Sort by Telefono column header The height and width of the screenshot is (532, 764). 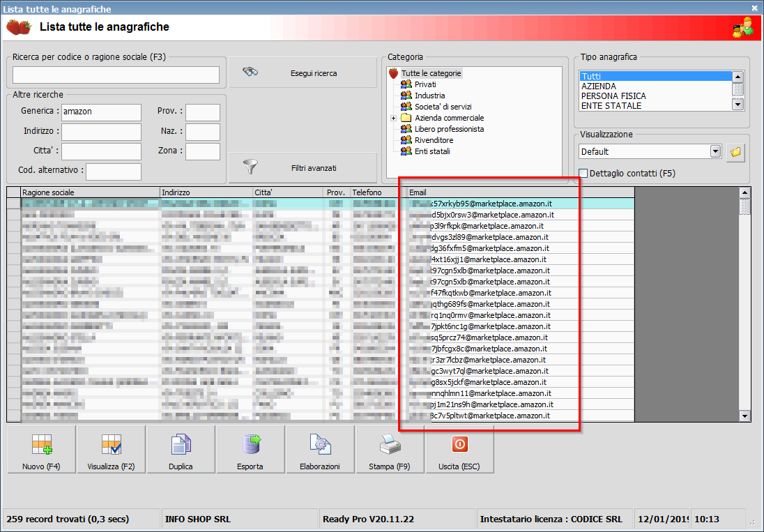(x=378, y=192)
